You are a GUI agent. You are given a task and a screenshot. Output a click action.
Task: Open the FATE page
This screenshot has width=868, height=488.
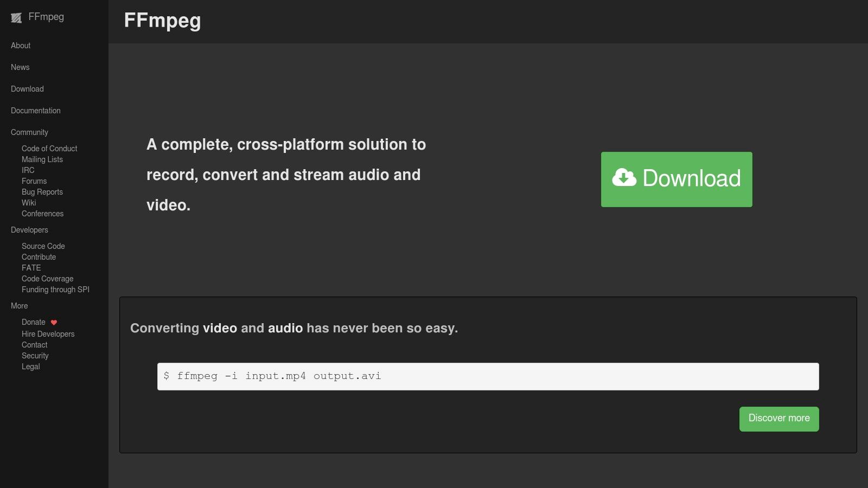click(x=31, y=267)
